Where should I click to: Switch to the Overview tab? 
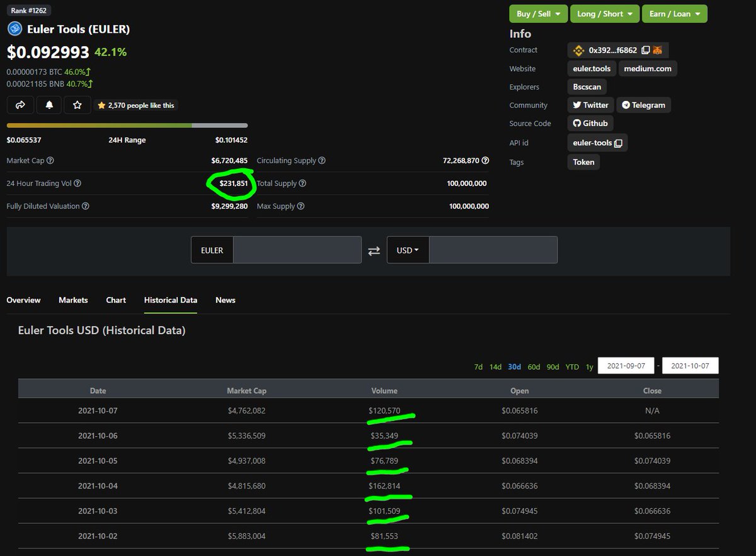pos(23,300)
